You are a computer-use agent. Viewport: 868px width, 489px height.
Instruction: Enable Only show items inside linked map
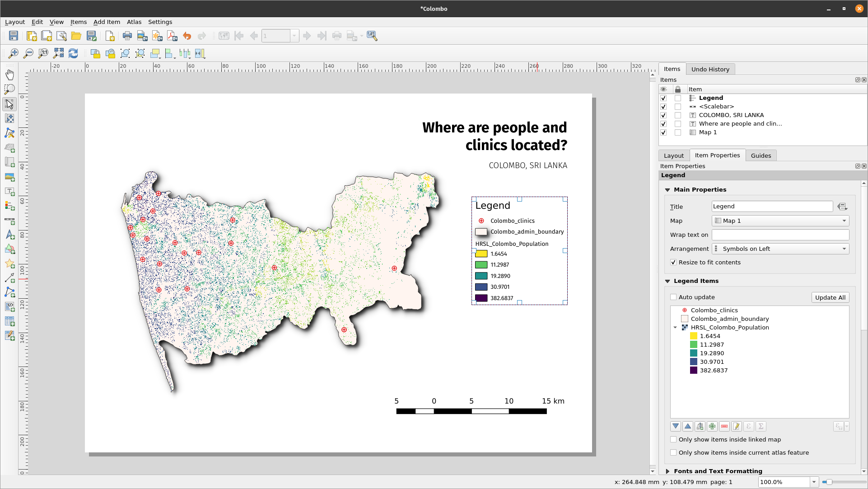[x=673, y=439]
